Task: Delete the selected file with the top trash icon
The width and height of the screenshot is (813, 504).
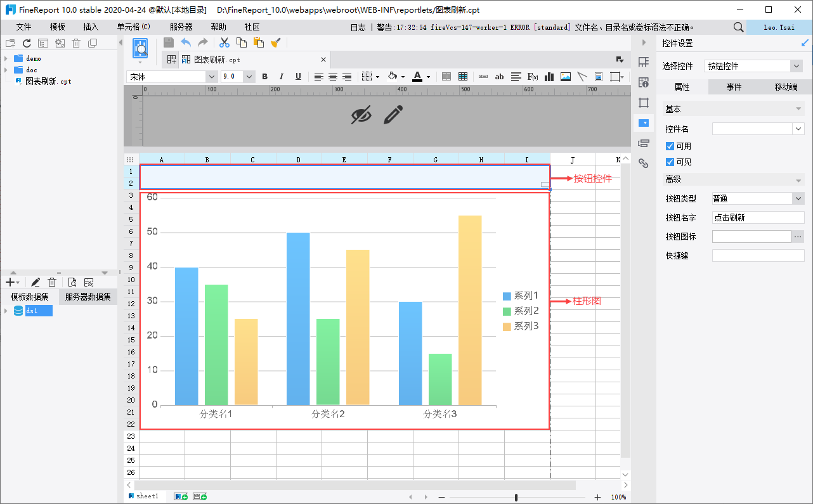Action: click(x=76, y=43)
